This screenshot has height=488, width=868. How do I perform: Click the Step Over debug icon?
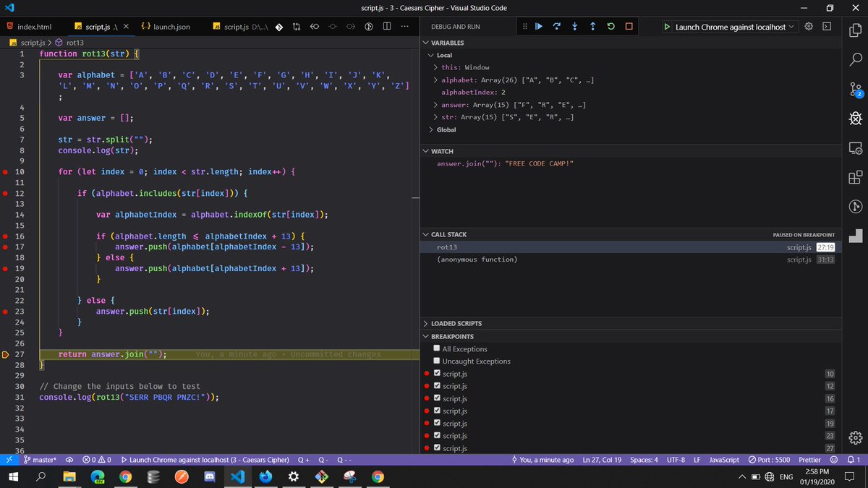pyautogui.click(x=556, y=27)
